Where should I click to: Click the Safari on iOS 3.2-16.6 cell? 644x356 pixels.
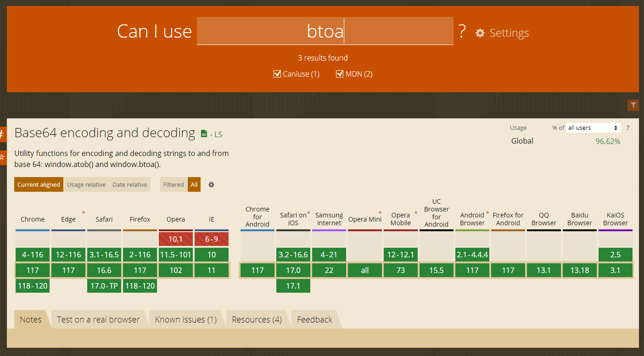293,255
